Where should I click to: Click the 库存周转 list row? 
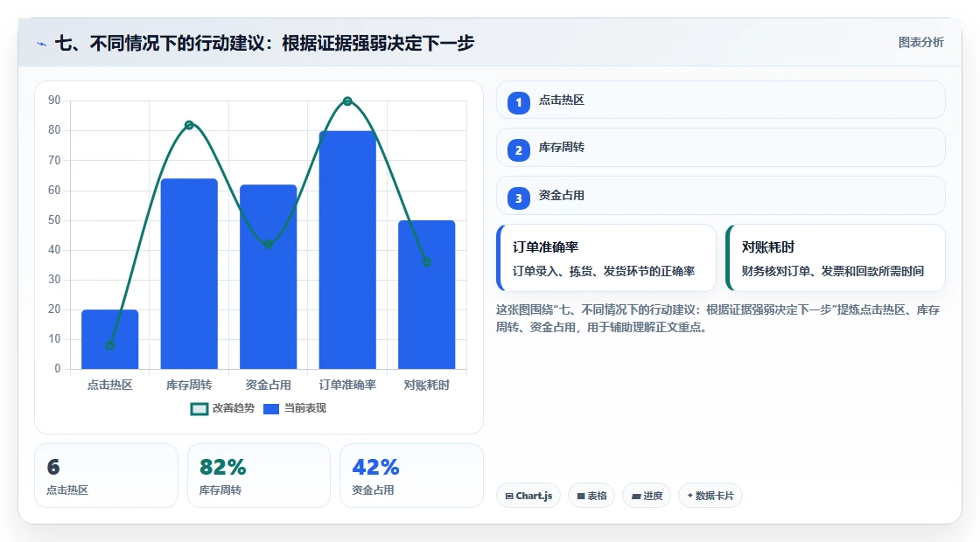coord(721,148)
